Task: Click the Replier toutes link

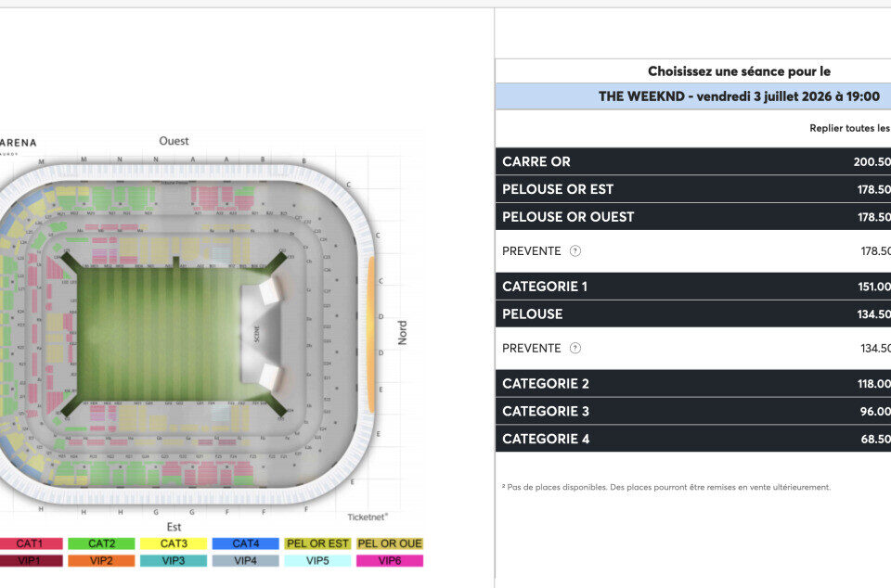Action: click(x=849, y=129)
